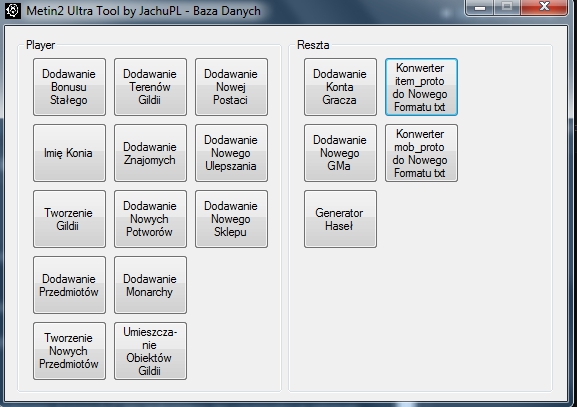The image size is (577, 407).
Task: Minimize the Metin2 Ultra Tool window
Action: (479, 7)
